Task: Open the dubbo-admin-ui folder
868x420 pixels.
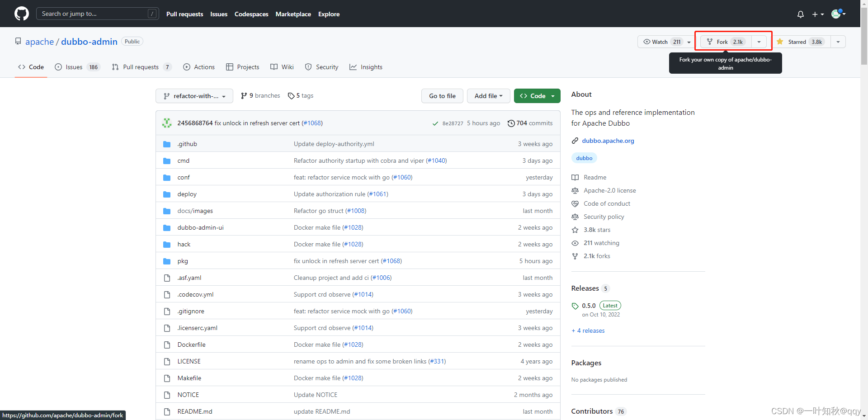Action: point(200,227)
